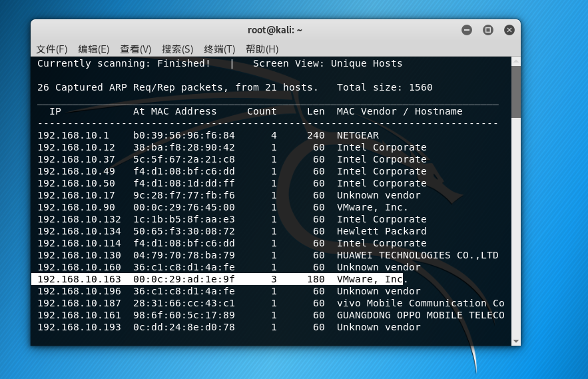Click MAC address 9c:28:f7:77:fb:f6
This screenshot has width=588, height=379.
point(184,196)
